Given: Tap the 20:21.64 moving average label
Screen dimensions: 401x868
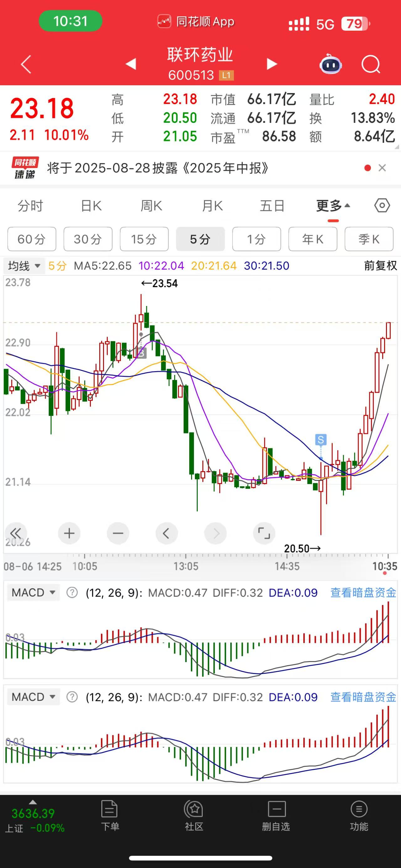Looking at the screenshot, I should pyautogui.click(x=214, y=266).
